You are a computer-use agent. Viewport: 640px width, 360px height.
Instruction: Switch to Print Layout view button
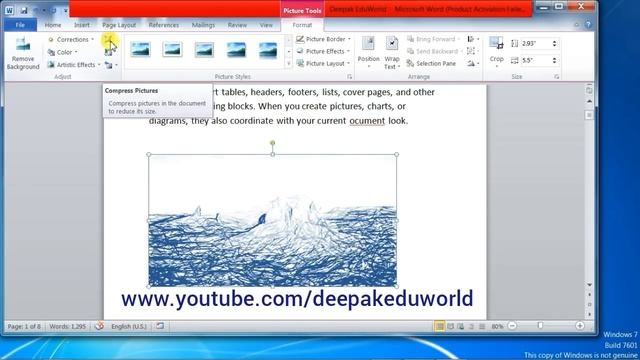pos(440,326)
